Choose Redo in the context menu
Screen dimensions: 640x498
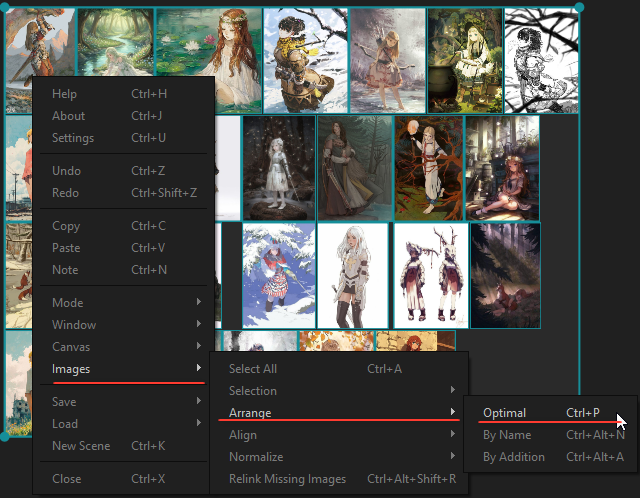[123, 193]
